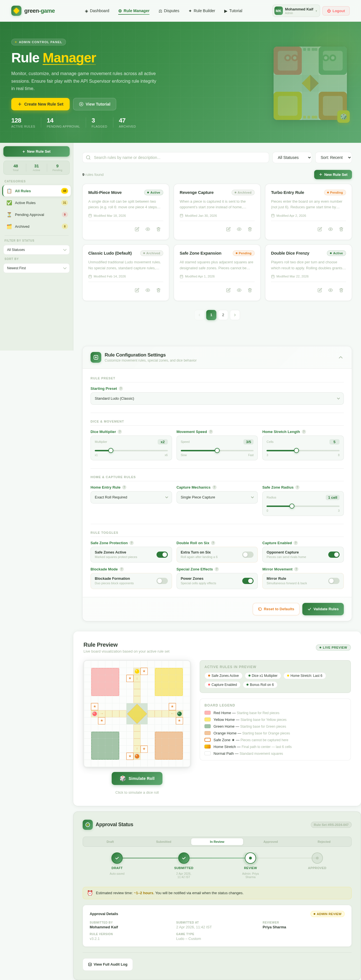Image resolution: width=361 pixels, height=980 pixels.
Task: Delete the Revenge Capture rule
Action: 250,229
